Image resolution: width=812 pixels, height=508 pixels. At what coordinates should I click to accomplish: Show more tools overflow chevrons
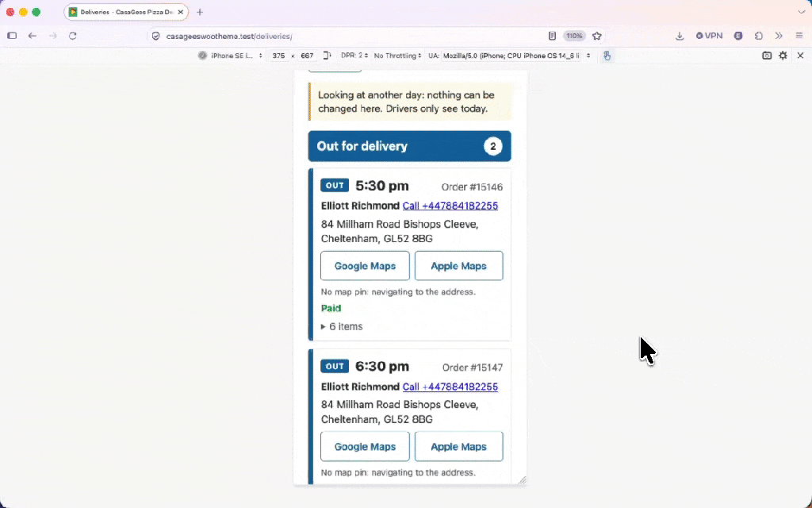pos(779,36)
